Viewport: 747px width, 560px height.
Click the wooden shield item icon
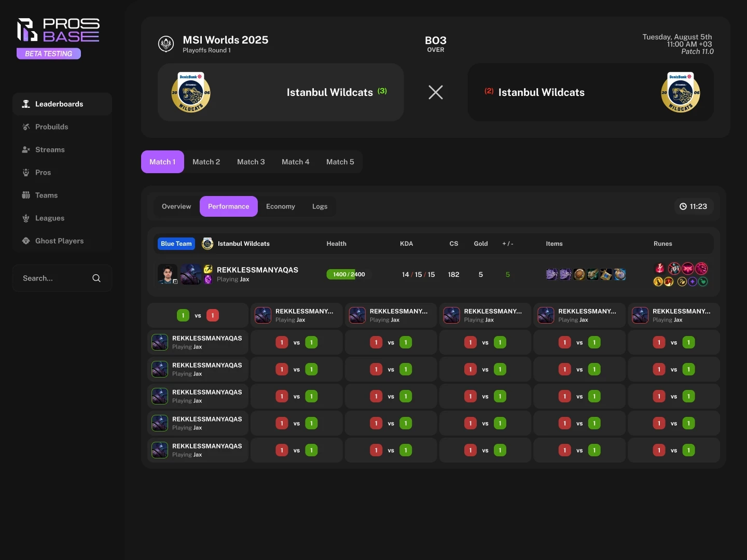[x=579, y=274]
